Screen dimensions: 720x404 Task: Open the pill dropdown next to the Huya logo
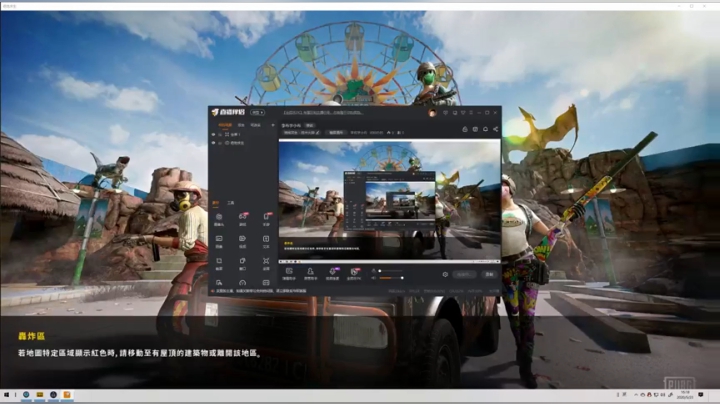click(258, 112)
